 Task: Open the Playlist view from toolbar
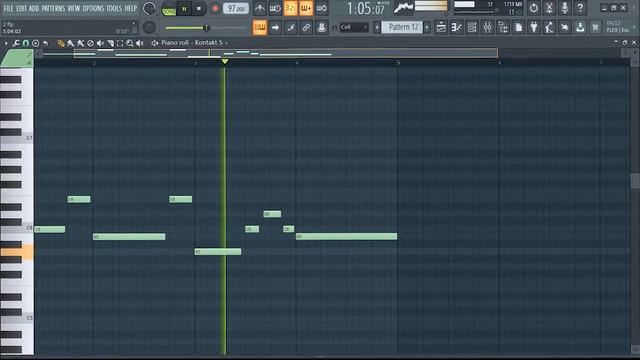click(x=441, y=27)
